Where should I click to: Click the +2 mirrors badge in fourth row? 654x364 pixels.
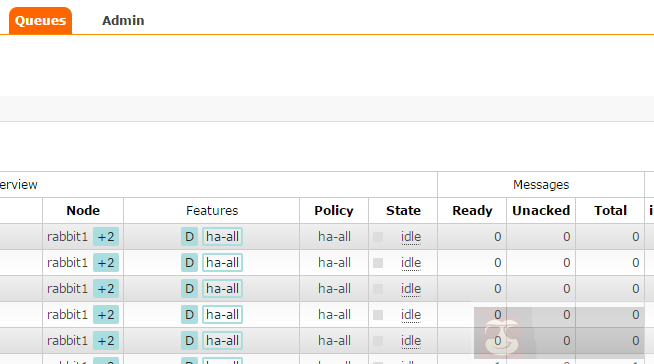[x=106, y=315]
